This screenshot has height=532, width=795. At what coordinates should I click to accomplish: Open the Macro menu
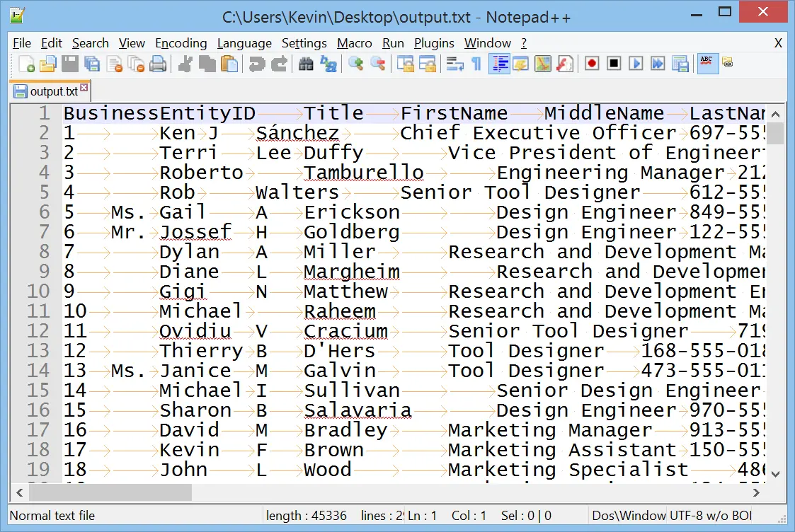point(355,44)
